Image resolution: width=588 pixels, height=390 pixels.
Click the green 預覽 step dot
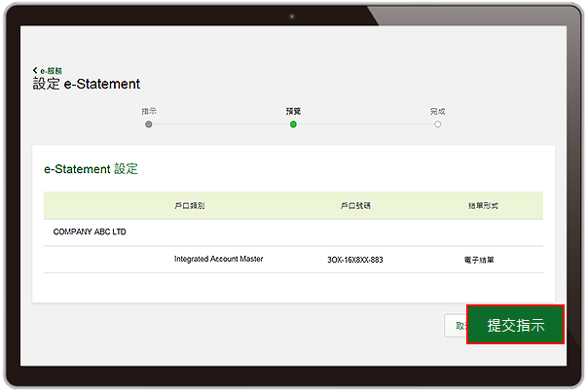[x=293, y=124]
